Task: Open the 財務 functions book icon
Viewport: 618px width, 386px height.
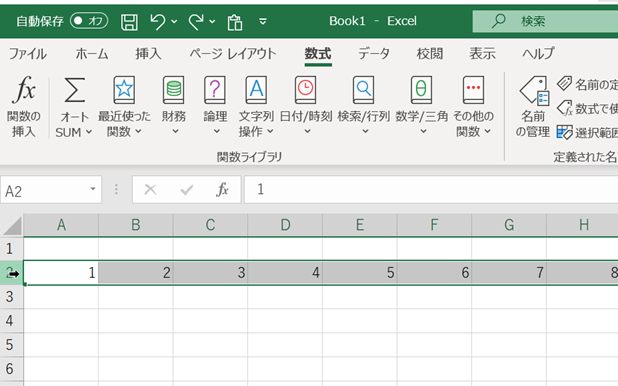Action: point(173,90)
